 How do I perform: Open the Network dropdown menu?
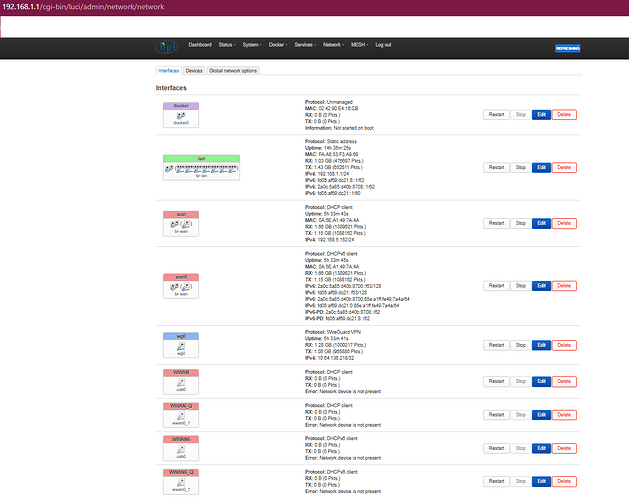[333, 45]
